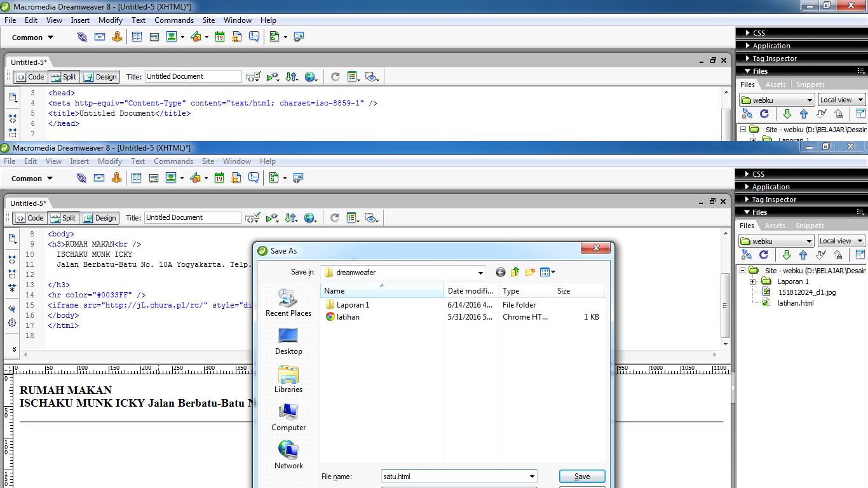Open Insert menu in upper Dreamweaver window
The image size is (868, 488).
[x=80, y=20]
